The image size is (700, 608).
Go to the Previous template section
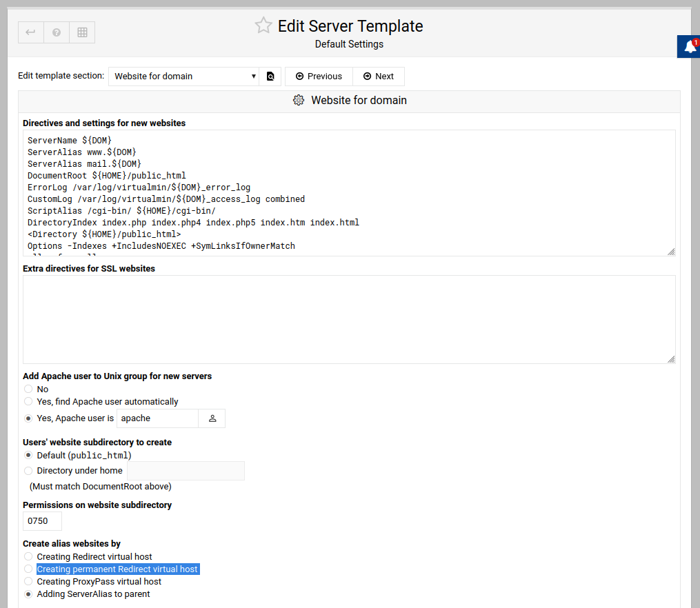[x=319, y=77]
